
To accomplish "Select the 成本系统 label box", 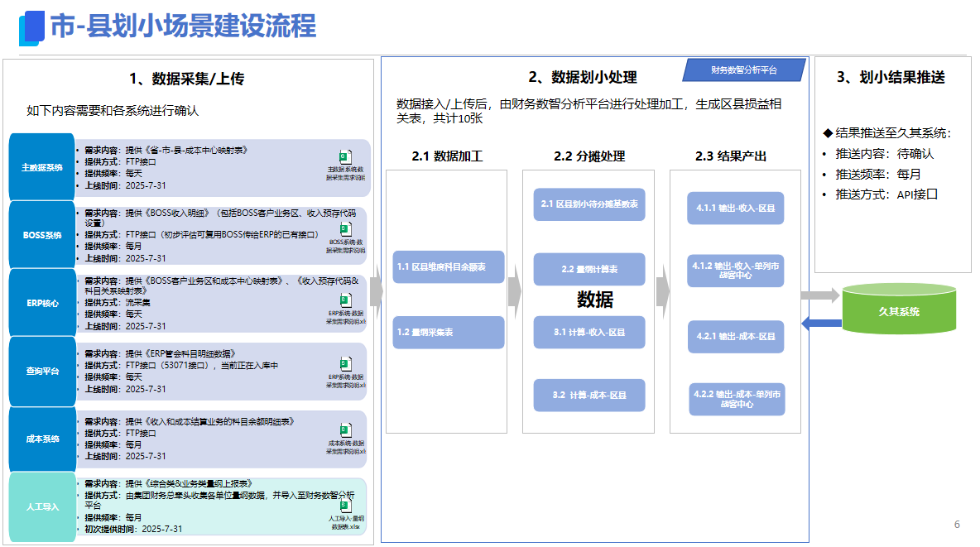I will click(42, 439).
